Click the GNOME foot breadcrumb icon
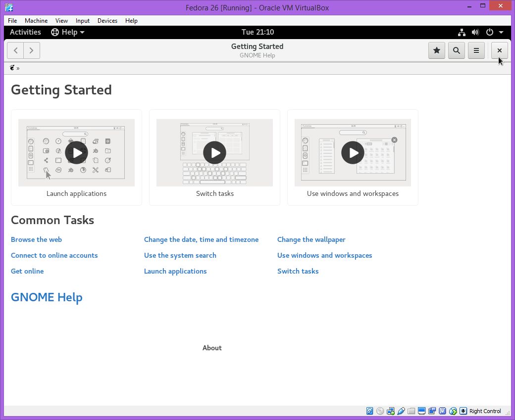This screenshot has width=515, height=420. [x=12, y=68]
